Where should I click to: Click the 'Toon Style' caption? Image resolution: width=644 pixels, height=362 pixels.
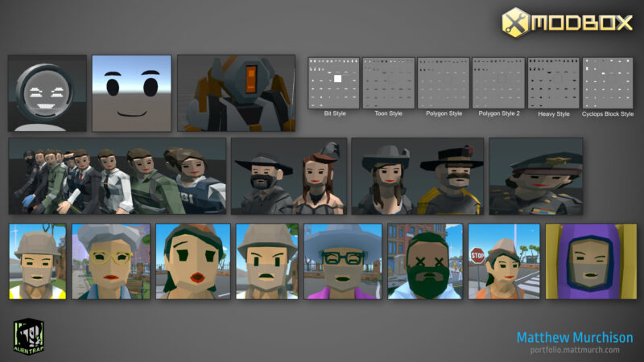[x=389, y=113]
